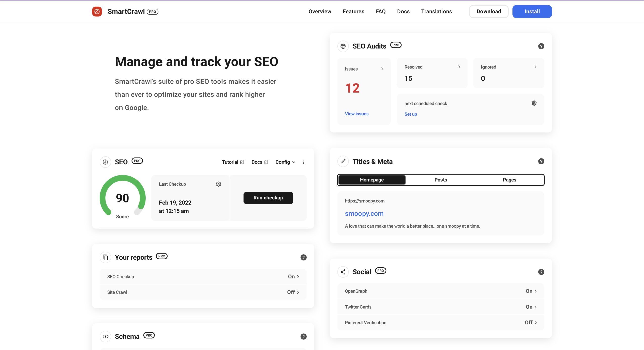Click the Schema code bracket icon
Image resolution: width=644 pixels, height=350 pixels.
click(105, 336)
